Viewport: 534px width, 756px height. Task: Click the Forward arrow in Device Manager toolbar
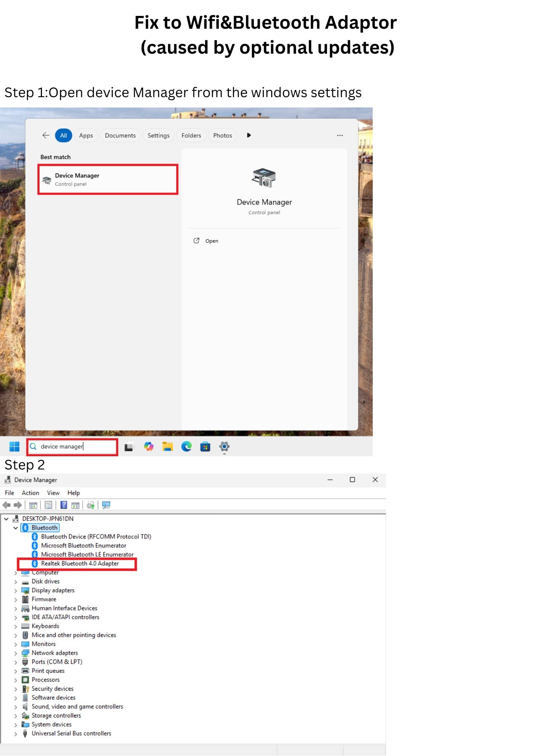pos(18,505)
